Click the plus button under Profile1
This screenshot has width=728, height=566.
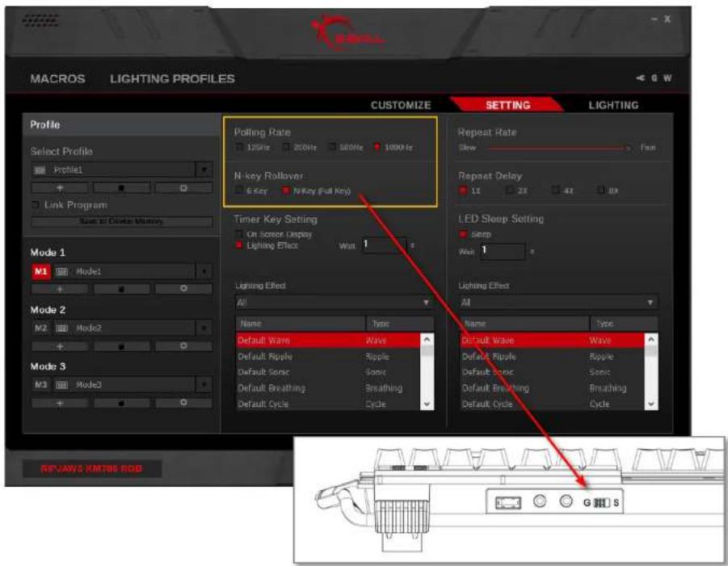coord(60,188)
